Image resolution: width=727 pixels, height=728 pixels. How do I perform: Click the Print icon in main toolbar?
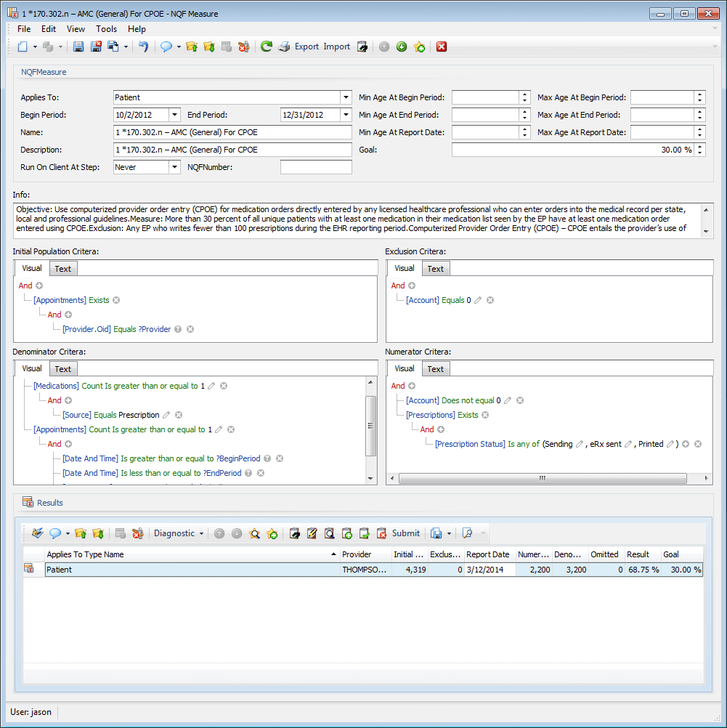(284, 46)
